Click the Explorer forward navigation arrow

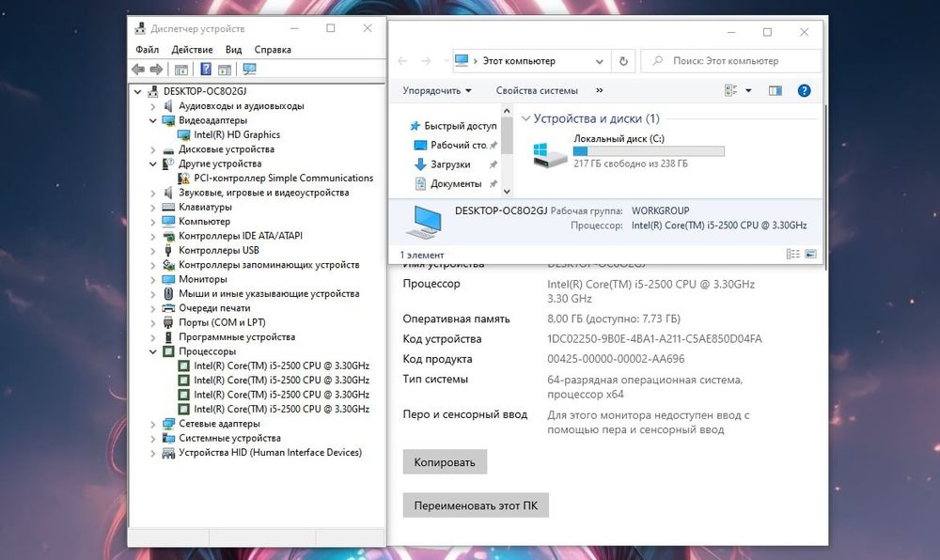[x=426, y=61]
